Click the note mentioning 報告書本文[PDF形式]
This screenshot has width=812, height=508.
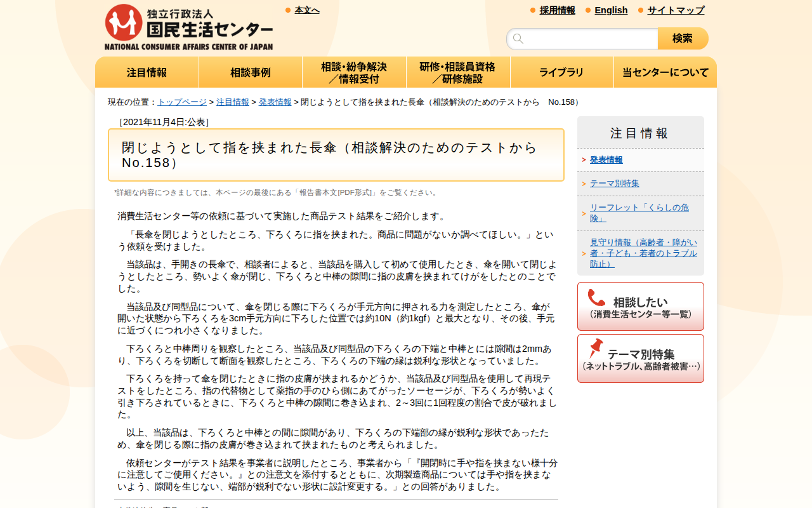276,192
